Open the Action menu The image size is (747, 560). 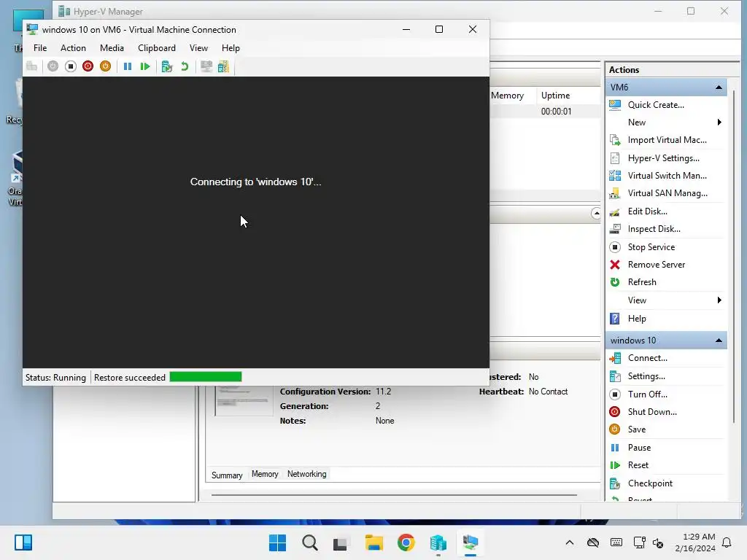(73, 48)
